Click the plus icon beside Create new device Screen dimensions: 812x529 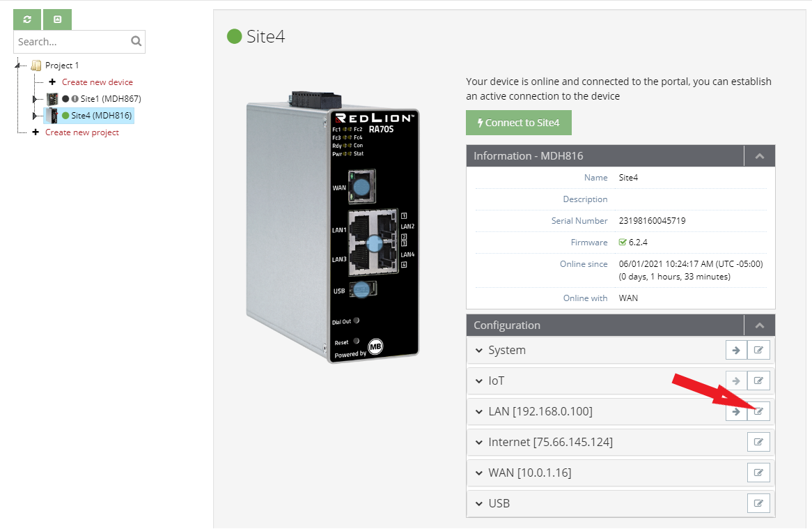tap(52, 82)
